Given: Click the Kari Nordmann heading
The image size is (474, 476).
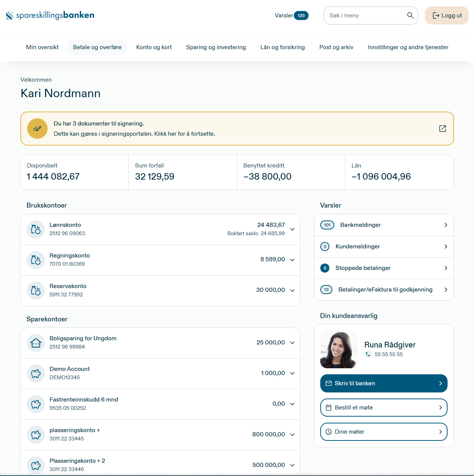Looking at the screenshot, I should click(60, 93).
